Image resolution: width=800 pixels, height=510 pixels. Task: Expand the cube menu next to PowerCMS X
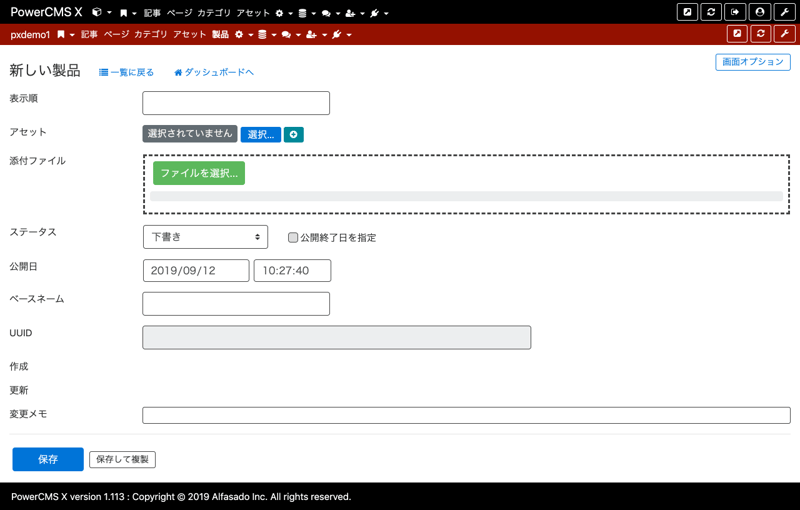click(100, 13)
